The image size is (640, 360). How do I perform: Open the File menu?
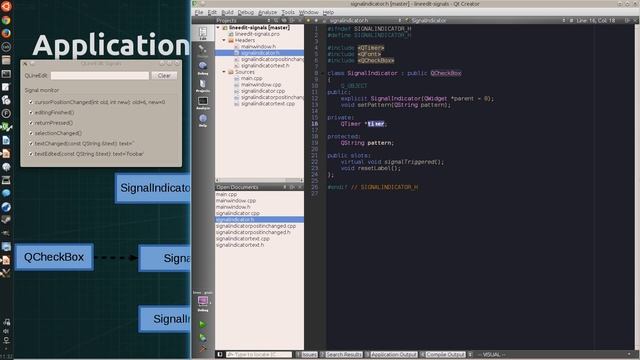[x=199, y=12]
